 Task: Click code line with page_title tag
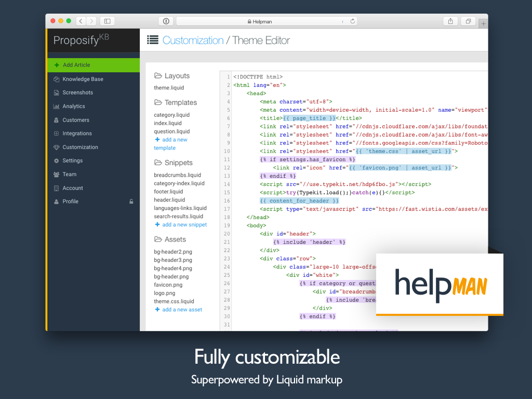tap(311, 118)
